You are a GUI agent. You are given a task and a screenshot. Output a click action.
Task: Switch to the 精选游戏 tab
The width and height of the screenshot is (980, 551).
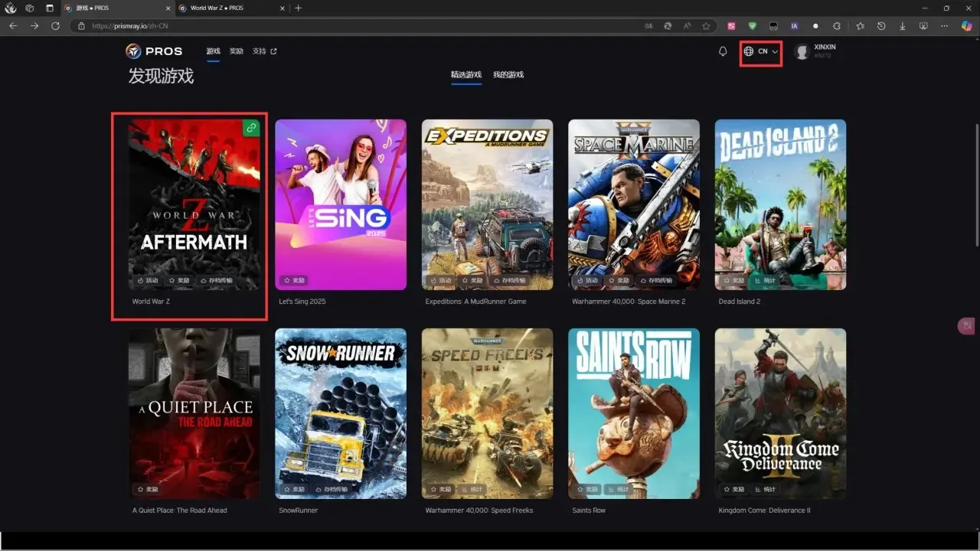point(466,75)
